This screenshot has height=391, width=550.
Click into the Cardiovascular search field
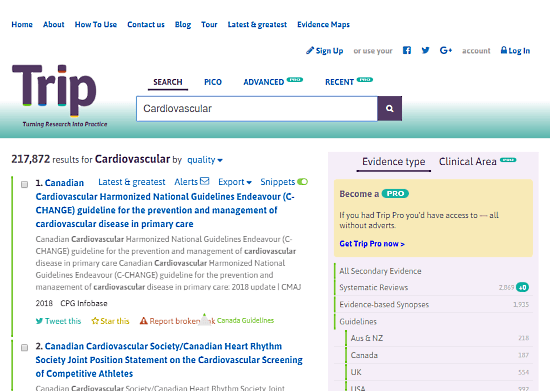257,109
